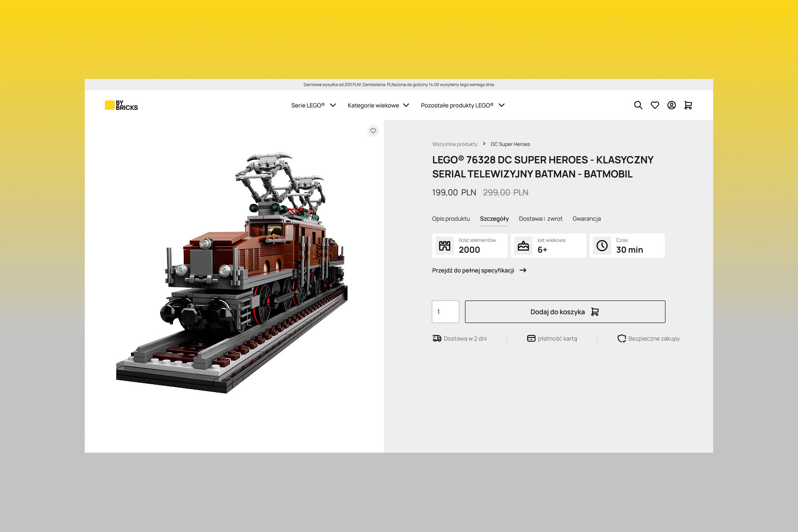Click the 30 min time value
Viewport: 798px width, 532px height.
click(630, 250)
